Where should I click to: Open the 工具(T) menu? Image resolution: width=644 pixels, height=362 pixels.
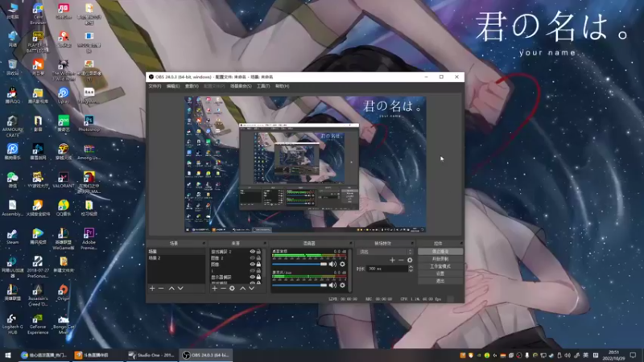click(263, 86)
